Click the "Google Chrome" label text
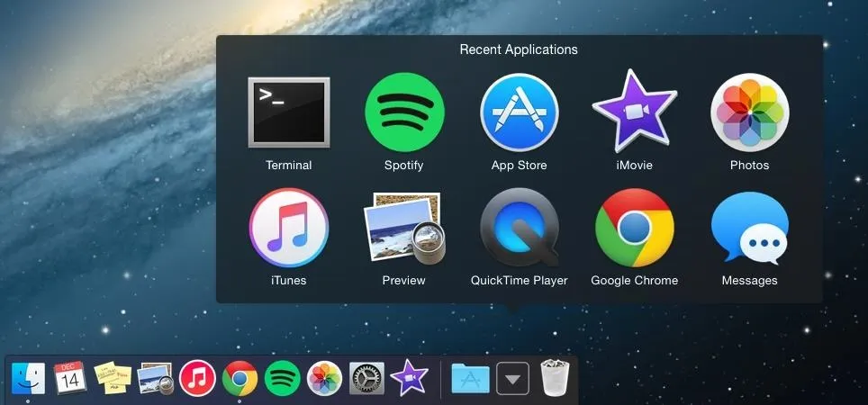 pos(635,281)
